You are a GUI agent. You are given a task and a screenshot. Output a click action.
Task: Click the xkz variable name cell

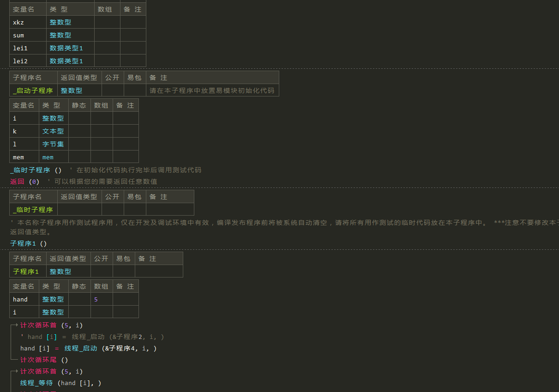(28, 22)
